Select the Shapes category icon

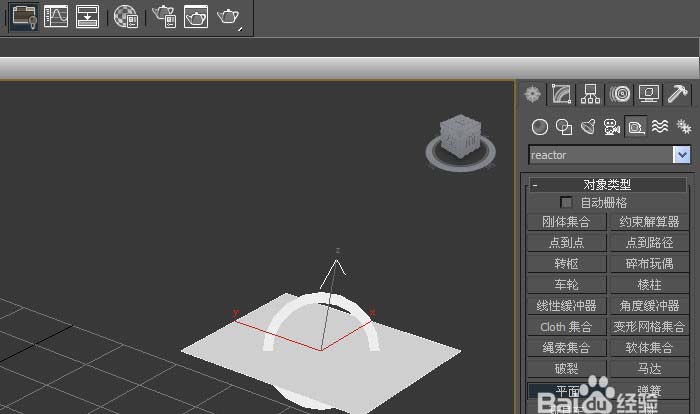[x=564, y=127]
